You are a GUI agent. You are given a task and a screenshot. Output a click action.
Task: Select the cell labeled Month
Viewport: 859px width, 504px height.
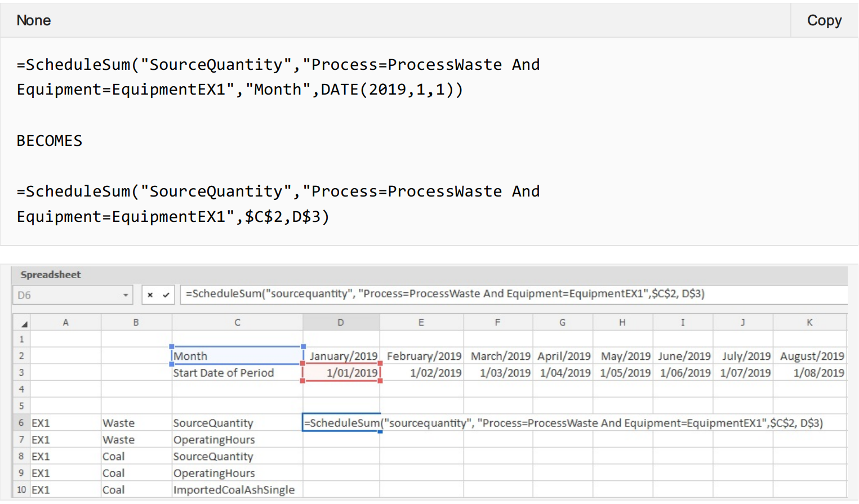point(237,355)
